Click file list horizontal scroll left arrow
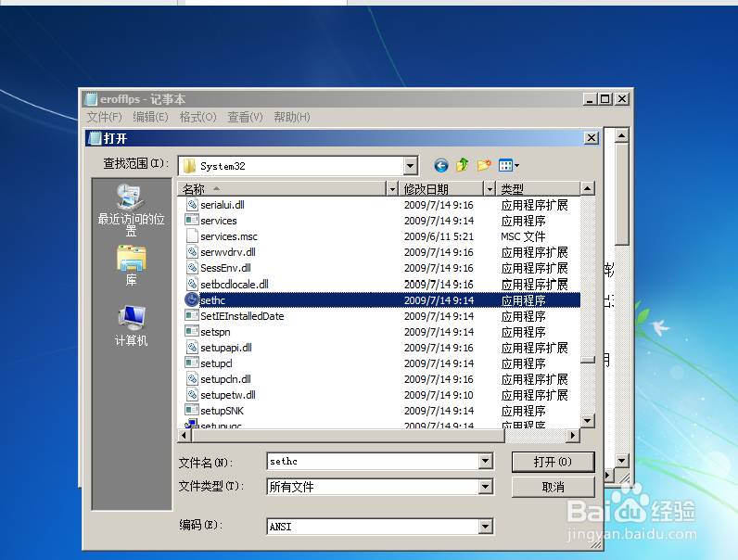 [x=184, y=436]
